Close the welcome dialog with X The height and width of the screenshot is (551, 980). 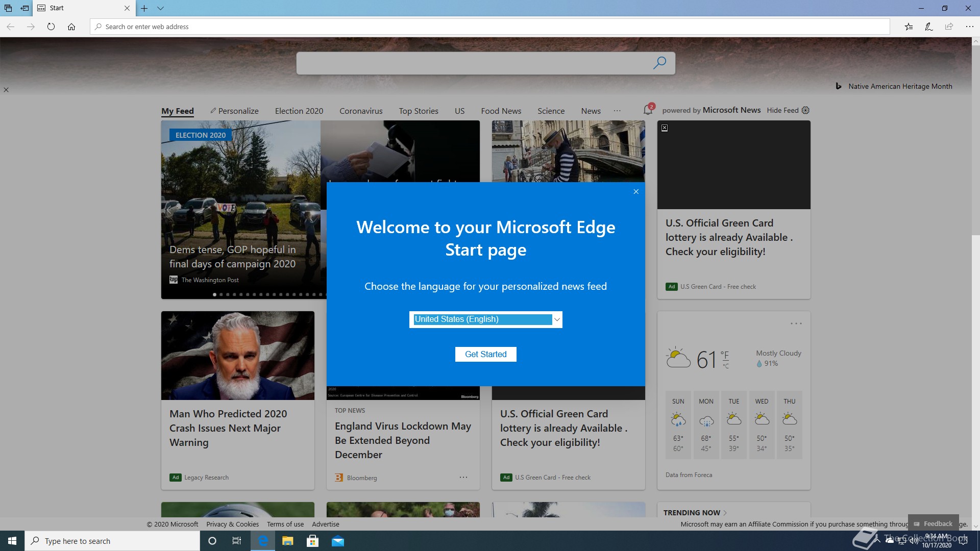click(x=636, y=191)
